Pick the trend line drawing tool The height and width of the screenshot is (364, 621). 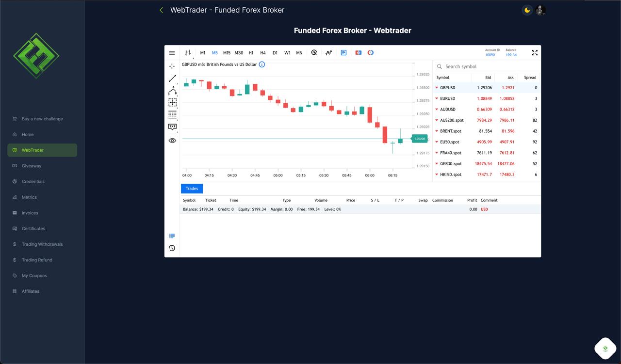pyautogui.click(x=172, y=78)
